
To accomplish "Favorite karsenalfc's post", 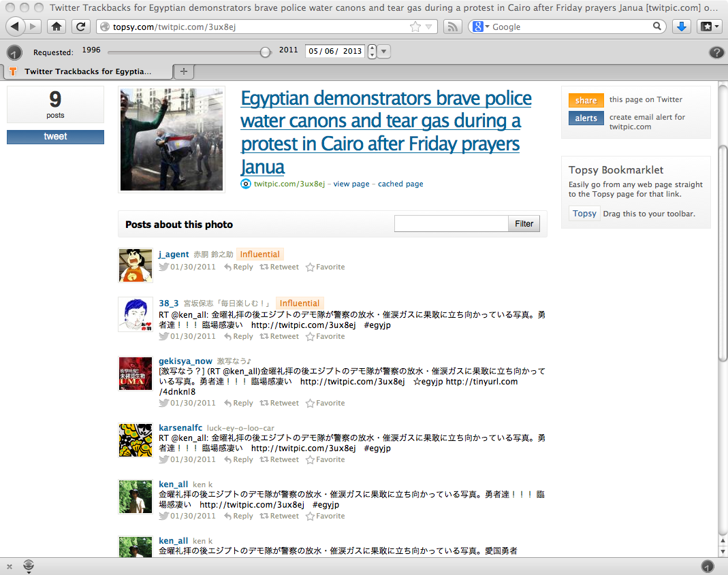I will [x=325, y=459].
